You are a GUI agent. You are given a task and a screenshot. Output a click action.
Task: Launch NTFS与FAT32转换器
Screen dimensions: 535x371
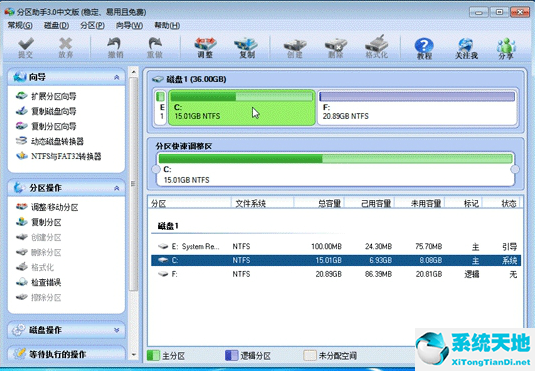[x=58, y=156]
